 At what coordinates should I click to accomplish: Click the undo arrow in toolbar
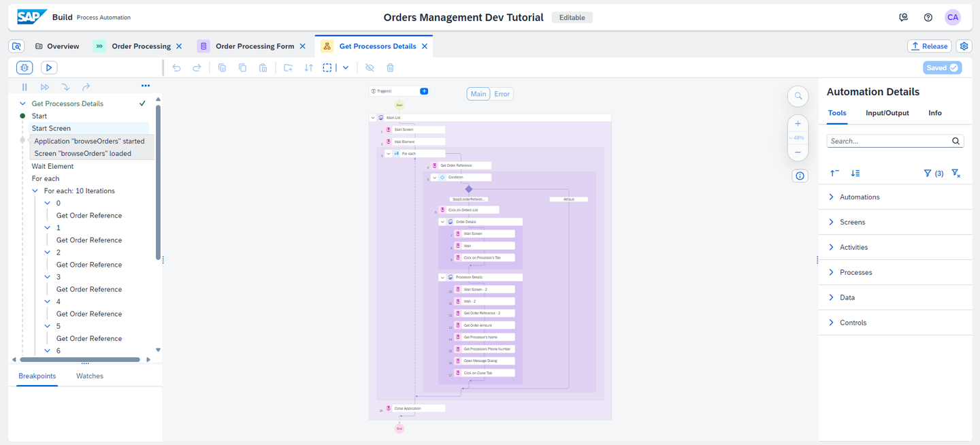pyautogui.click(x=176, y=67)
